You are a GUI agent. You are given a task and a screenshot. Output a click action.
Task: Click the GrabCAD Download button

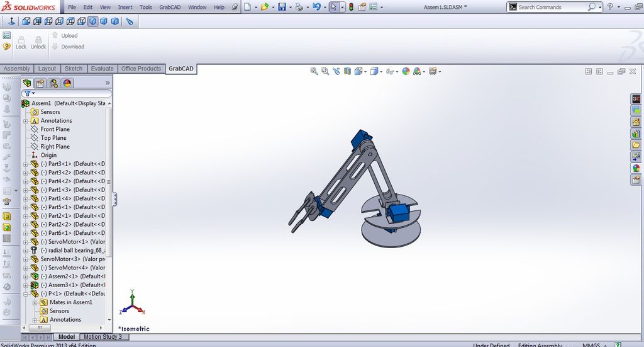coord(68,47)
